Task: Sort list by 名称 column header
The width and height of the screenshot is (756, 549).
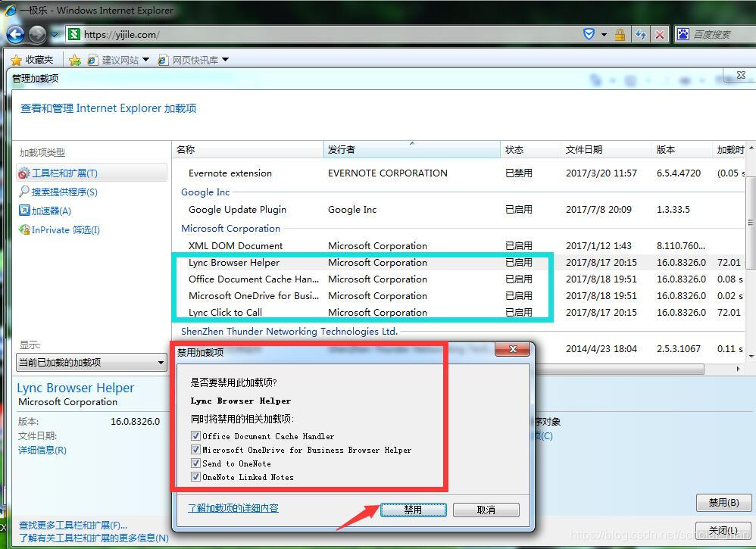Action: 248,149
